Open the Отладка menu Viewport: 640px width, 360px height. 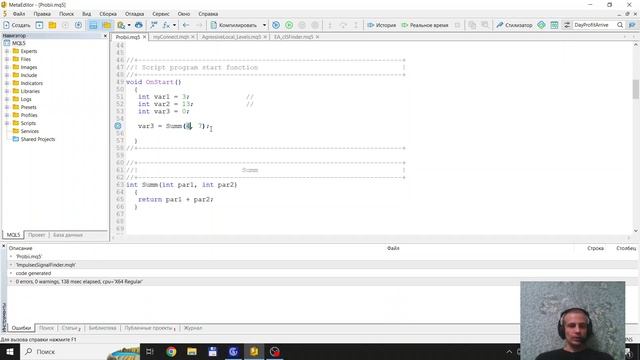pos(134,14)
